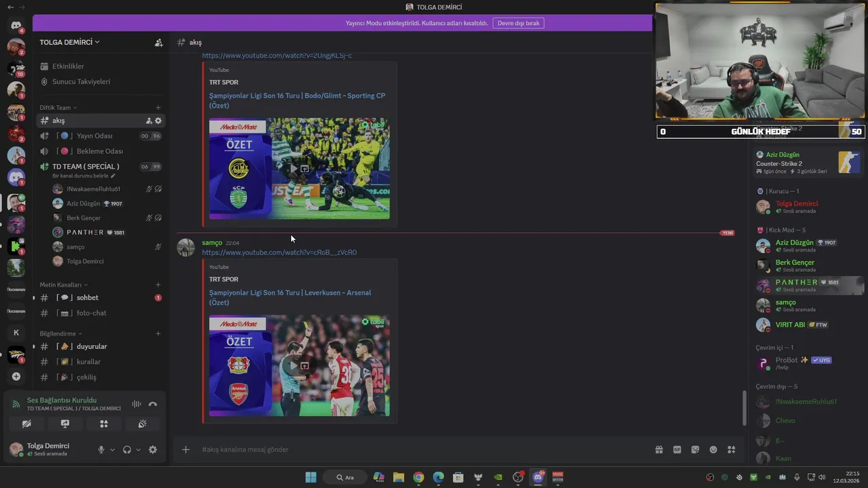Click message input field for akış

coord(420,449)
